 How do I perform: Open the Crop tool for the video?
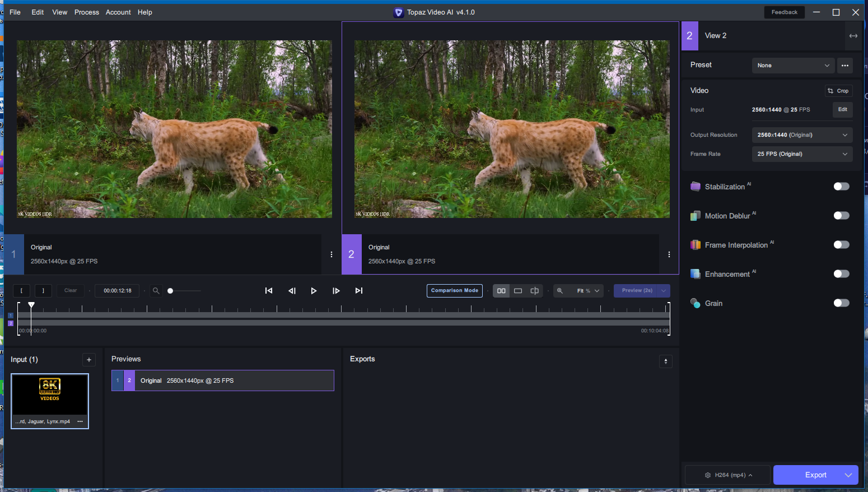[838, 90]
